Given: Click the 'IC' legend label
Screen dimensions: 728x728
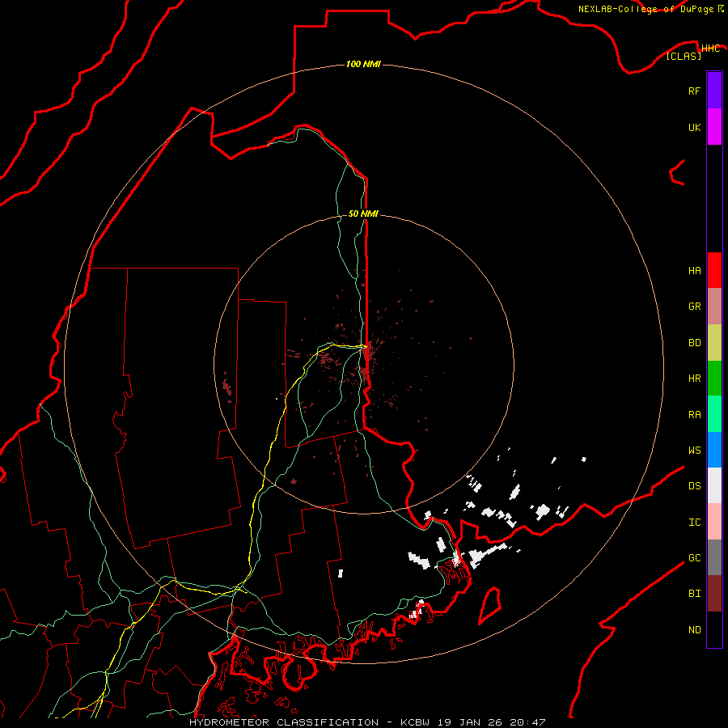Looking at the screenshot, I should click(694, 523).
